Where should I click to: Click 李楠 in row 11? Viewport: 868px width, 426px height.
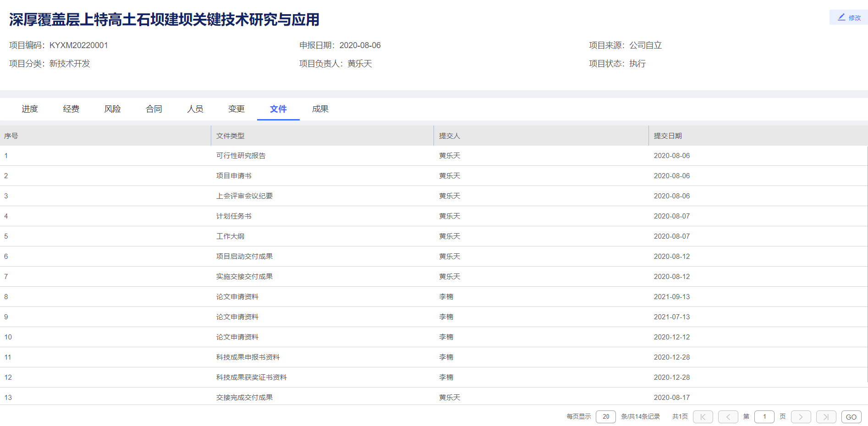pyautogui.click(x=446, y=357)
